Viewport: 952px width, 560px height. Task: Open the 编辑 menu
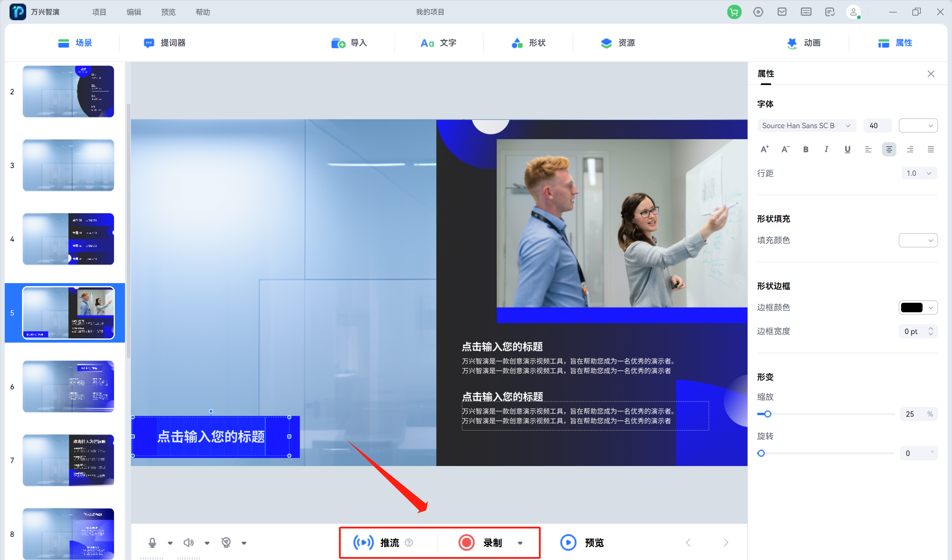click(x=133, y=12)
